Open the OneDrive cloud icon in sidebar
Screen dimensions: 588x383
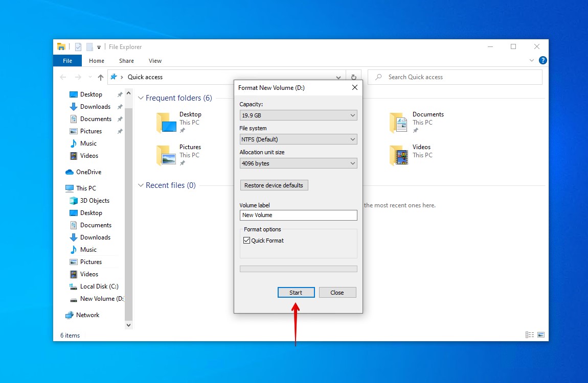[70, 172]
